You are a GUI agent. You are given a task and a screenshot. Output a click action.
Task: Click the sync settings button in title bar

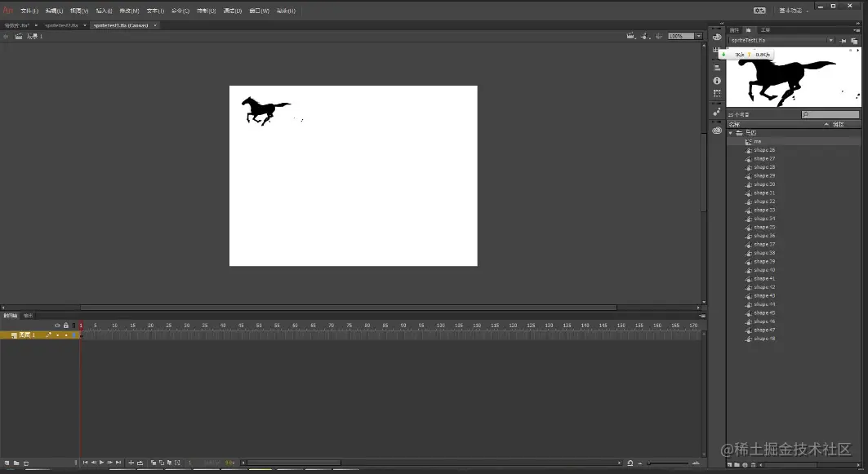(759, 11)
